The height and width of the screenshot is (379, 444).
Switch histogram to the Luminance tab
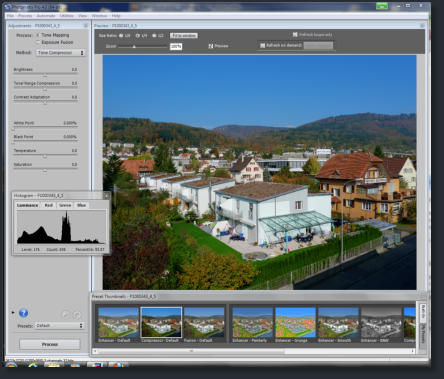(28, 205)
